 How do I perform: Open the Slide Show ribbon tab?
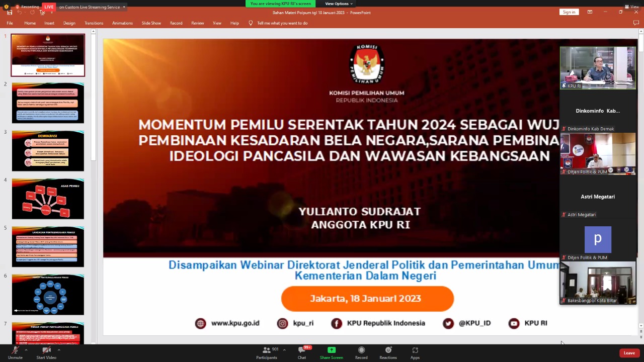click(x=151, y=23)
